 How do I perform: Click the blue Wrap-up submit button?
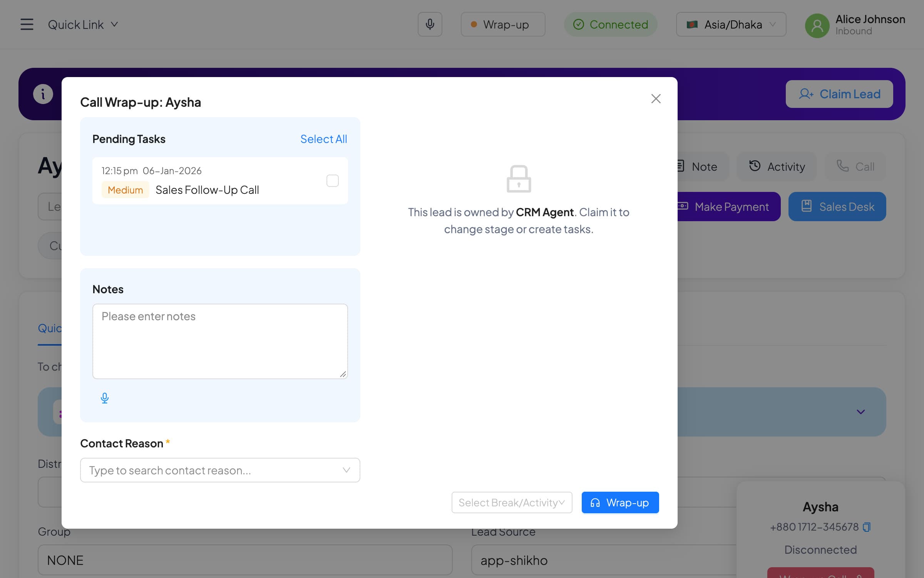(x=620, y=502)
